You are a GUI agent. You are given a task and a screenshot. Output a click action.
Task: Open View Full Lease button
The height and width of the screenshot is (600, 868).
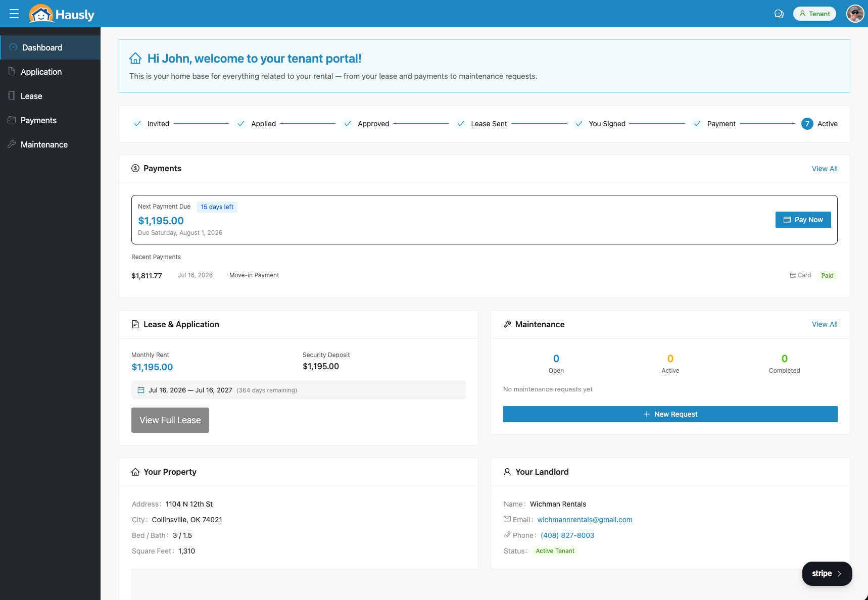tap(170, 420)
